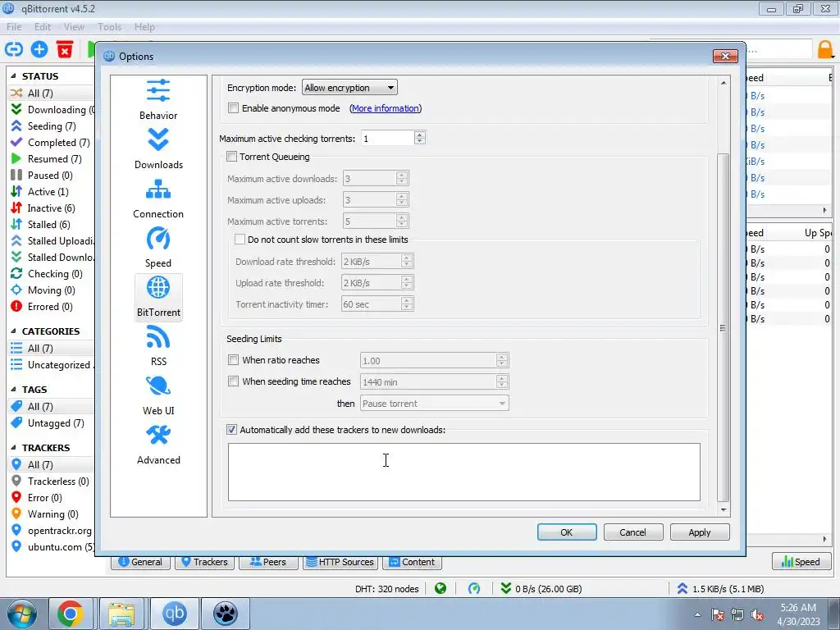Click download speed status icon

(x=505, y=589)
